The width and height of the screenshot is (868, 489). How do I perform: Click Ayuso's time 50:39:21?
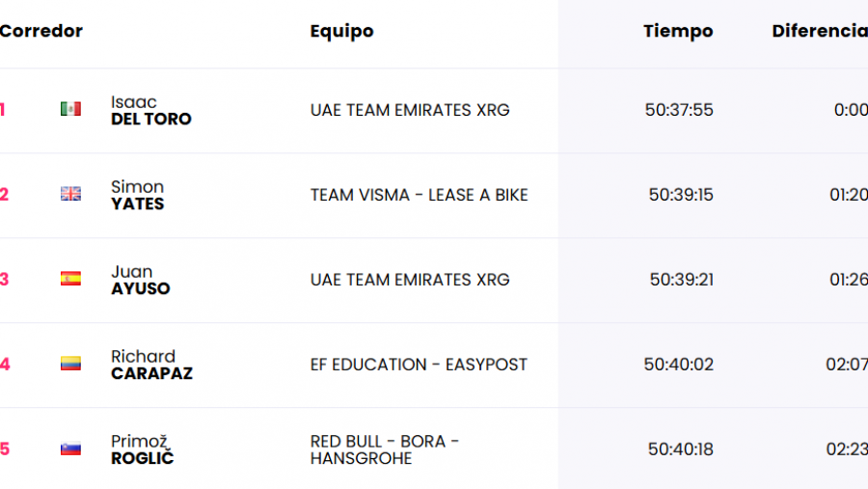(x=682, y=280)
